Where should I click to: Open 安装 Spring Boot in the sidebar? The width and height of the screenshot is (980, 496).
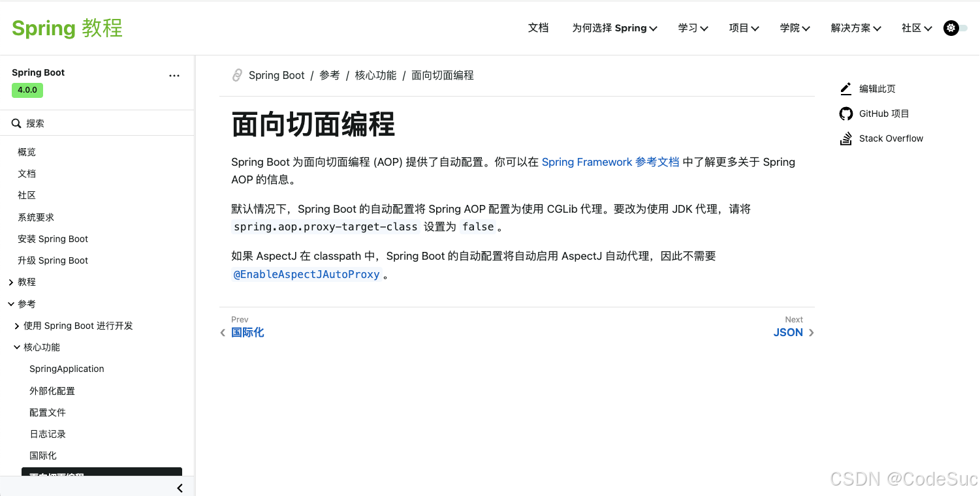coord(53,239)
